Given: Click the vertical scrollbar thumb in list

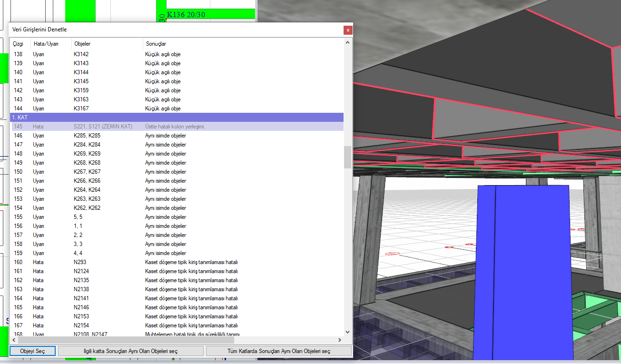Looking at the screenshot, I should point(347,157).
